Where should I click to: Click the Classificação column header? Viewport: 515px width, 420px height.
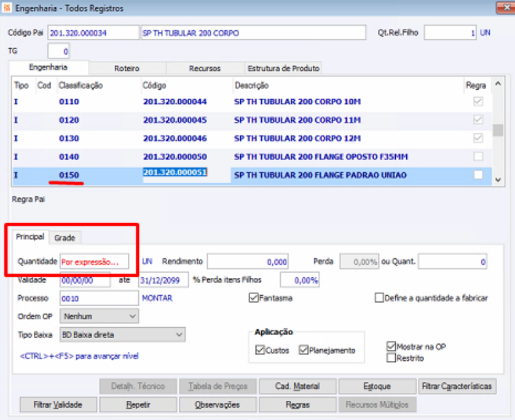click(81, 85)
